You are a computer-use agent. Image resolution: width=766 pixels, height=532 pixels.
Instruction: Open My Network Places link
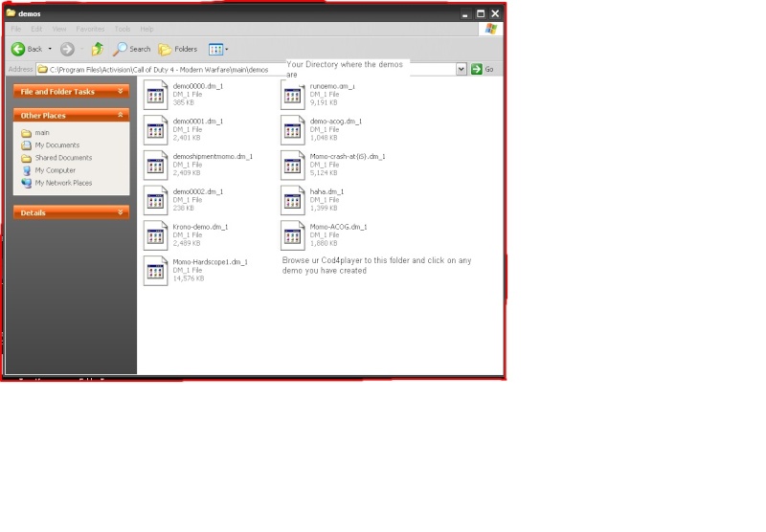point(63,183)
